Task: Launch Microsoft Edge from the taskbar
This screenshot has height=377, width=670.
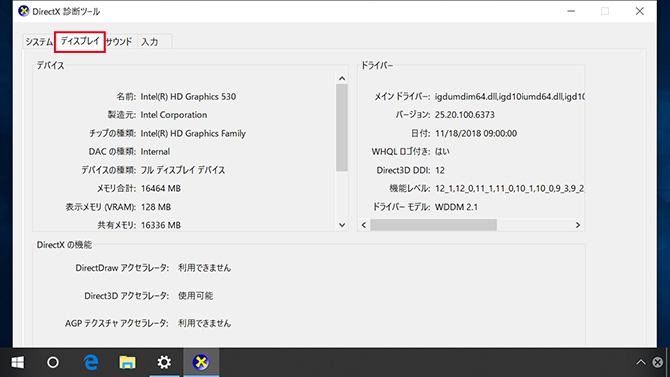Action: (91, 362)
